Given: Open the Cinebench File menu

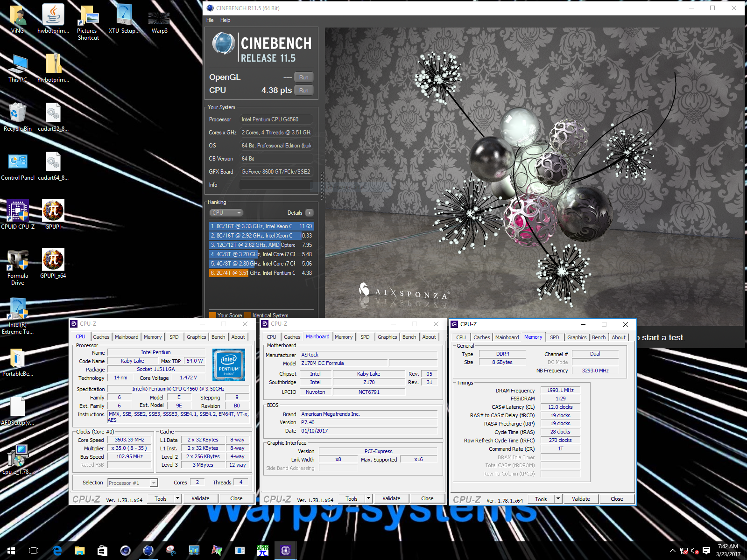Looking at the screenshot, I should pyautogui.click(x=210, y=20).
